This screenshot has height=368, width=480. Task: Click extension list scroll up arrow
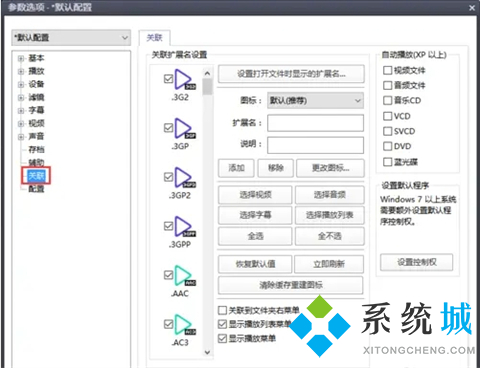click(207, 73)
